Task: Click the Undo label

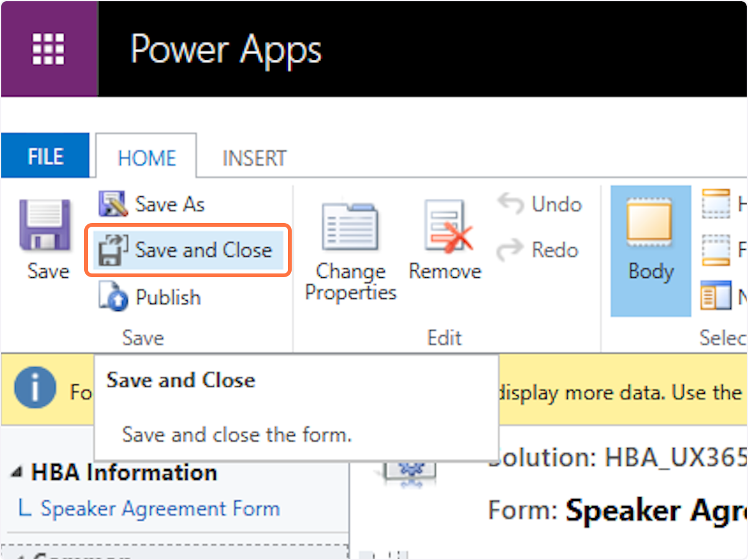Action: coord(557,204)
